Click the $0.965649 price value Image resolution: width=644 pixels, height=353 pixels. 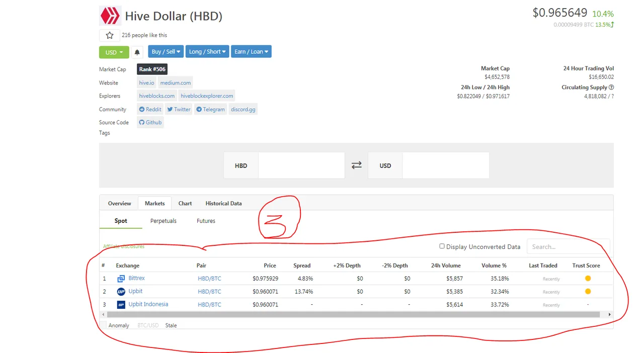pos(560,13)
